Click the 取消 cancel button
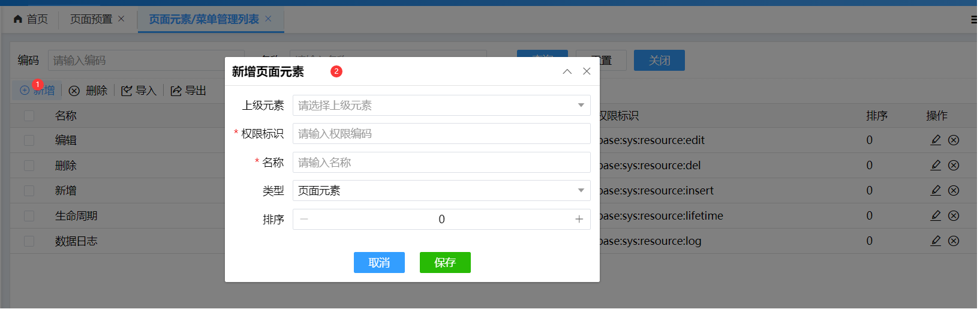Image resolution: width=980 pixels, height=312 pixels. (x=379, y=262)
